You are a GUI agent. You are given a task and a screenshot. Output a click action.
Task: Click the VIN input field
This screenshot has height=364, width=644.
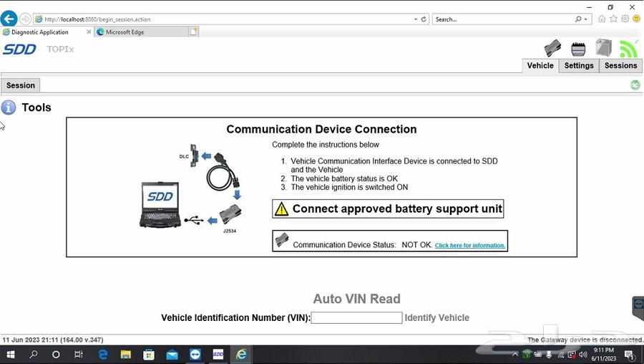coord(356,317)
